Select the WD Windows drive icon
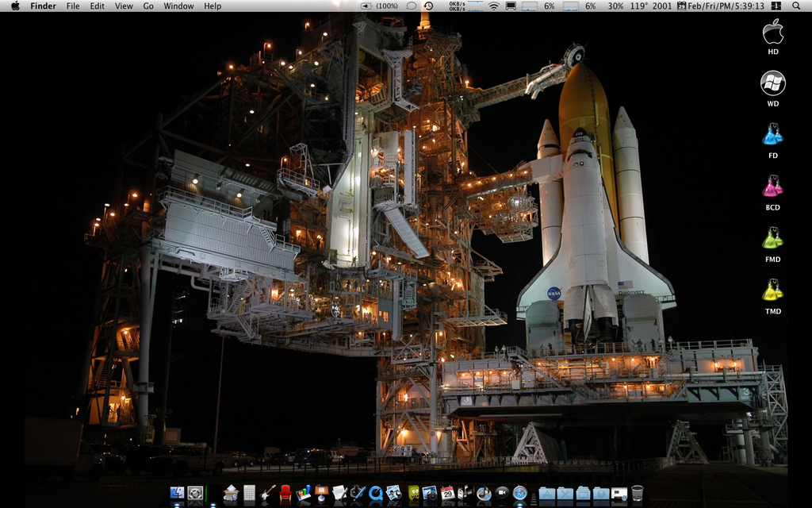The image size is (812, 508). tap(773, 83)
